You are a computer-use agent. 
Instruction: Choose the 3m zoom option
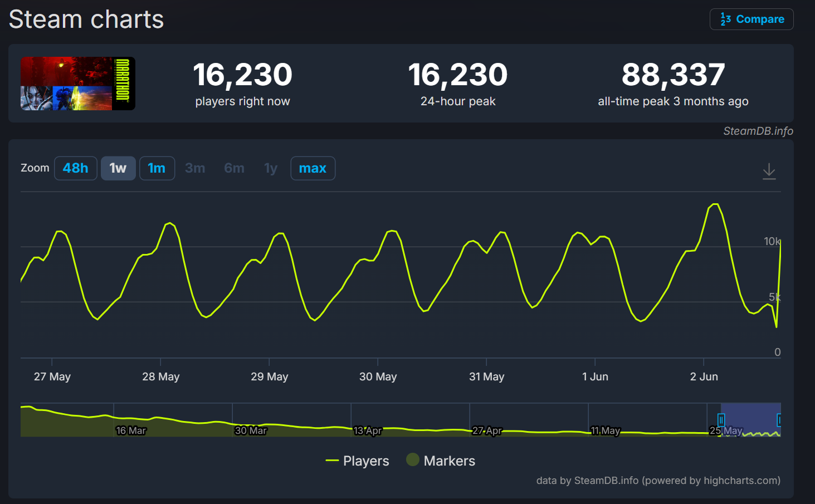[x=195, y=168]
